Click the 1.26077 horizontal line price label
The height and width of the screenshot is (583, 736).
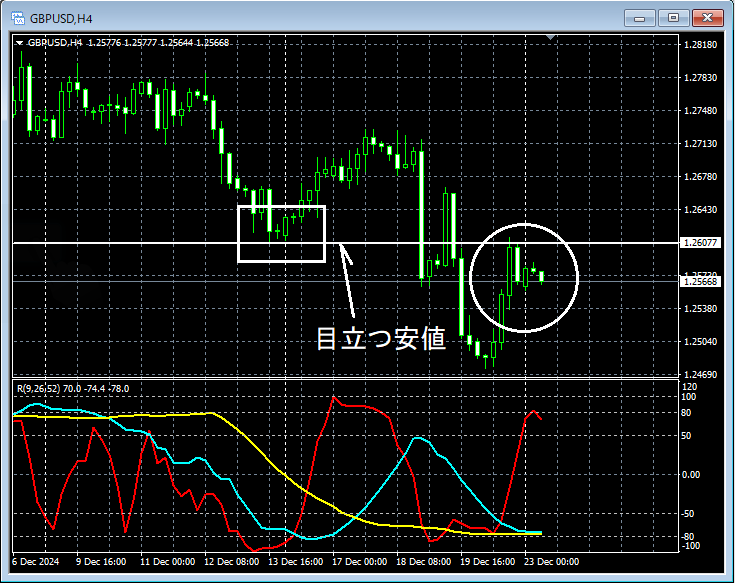tap(700, 243)
